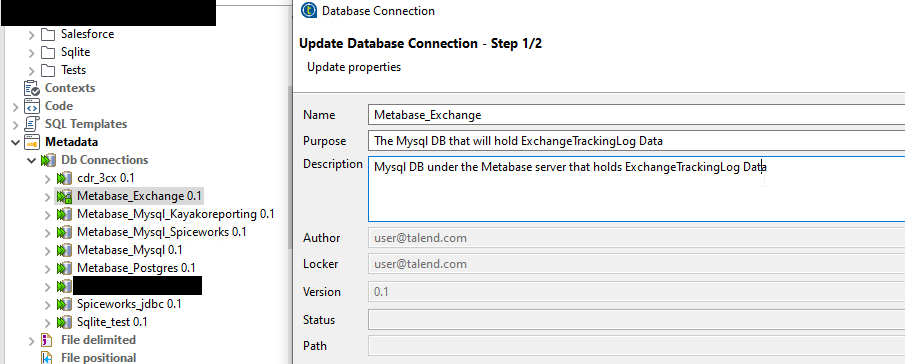Click the repository tree vertical scrollbar
Image resolution: width=905 pixels, height=364 pixels.
(x=290, y=167)
